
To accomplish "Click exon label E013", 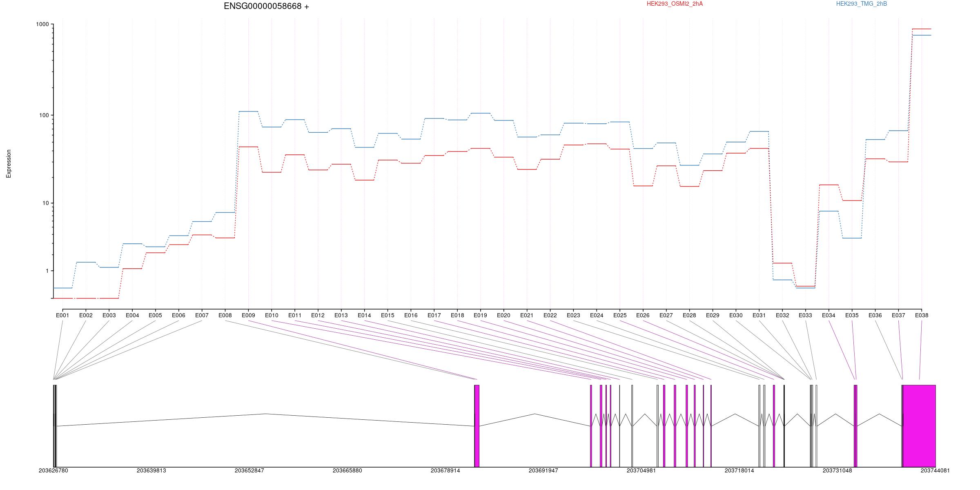I will pyautogui.click(x=341, y=315).
